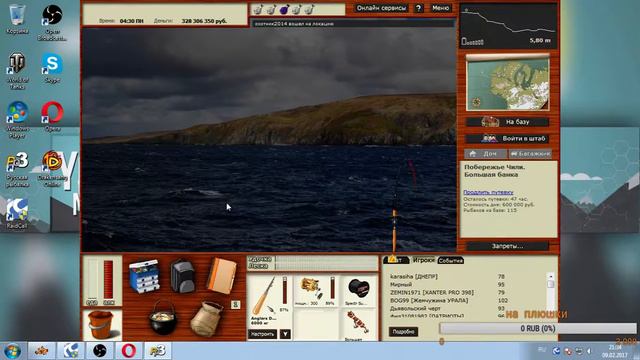Click the game time '04:30 ПН'

(131, 21)
